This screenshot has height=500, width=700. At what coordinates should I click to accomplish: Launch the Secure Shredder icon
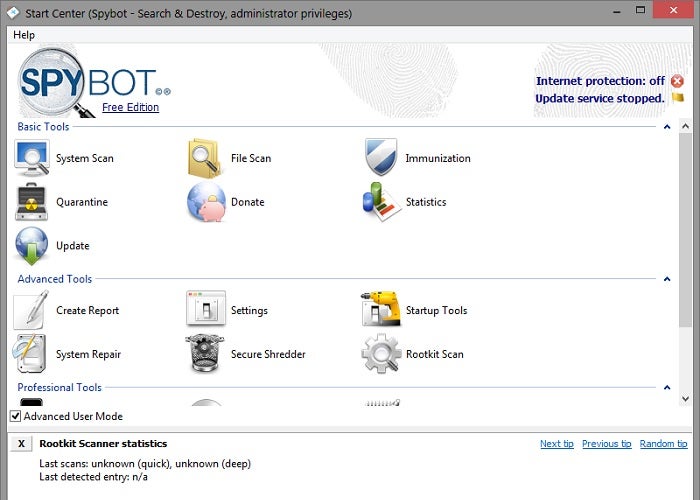pyautogui.click(x=206, y=354)
